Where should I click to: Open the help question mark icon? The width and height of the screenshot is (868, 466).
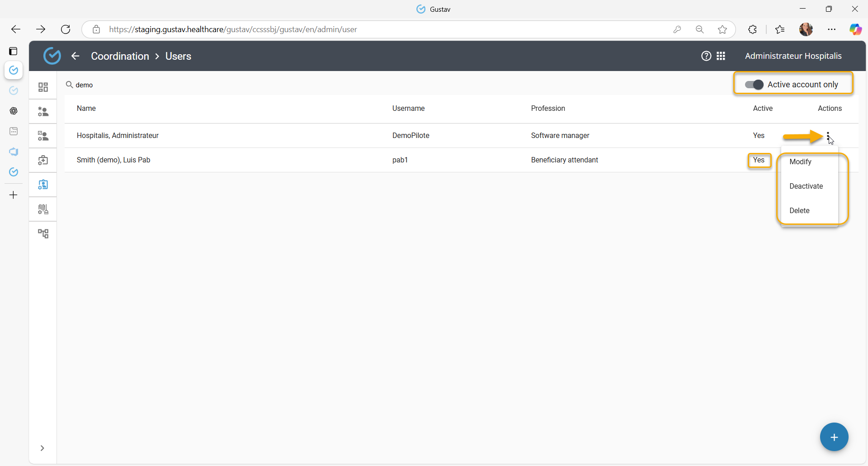706,56
